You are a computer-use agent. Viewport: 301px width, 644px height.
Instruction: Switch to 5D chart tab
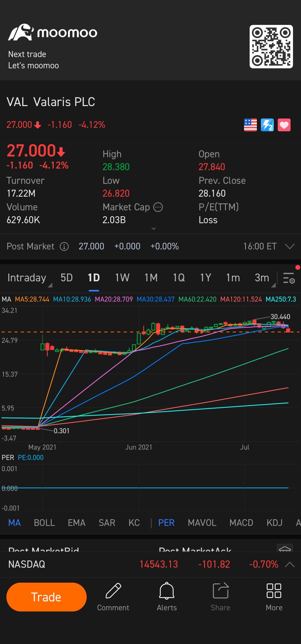click(x=67, y=278)
